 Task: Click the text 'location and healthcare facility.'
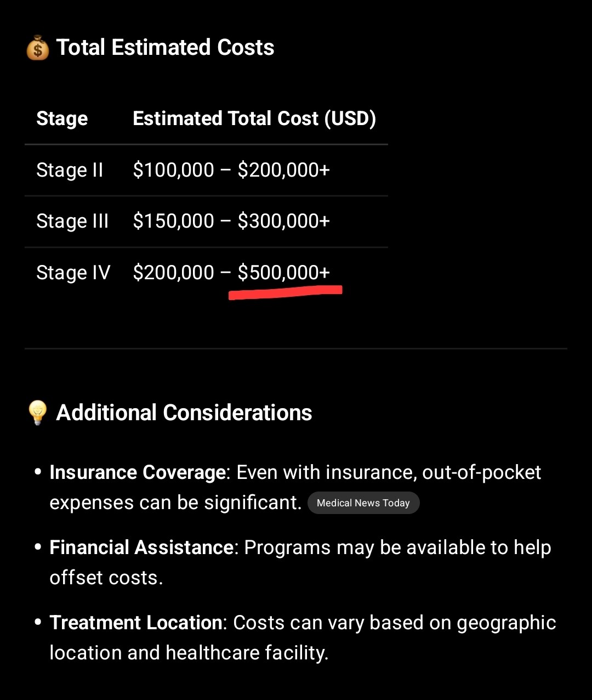click(x=189, y=653)
